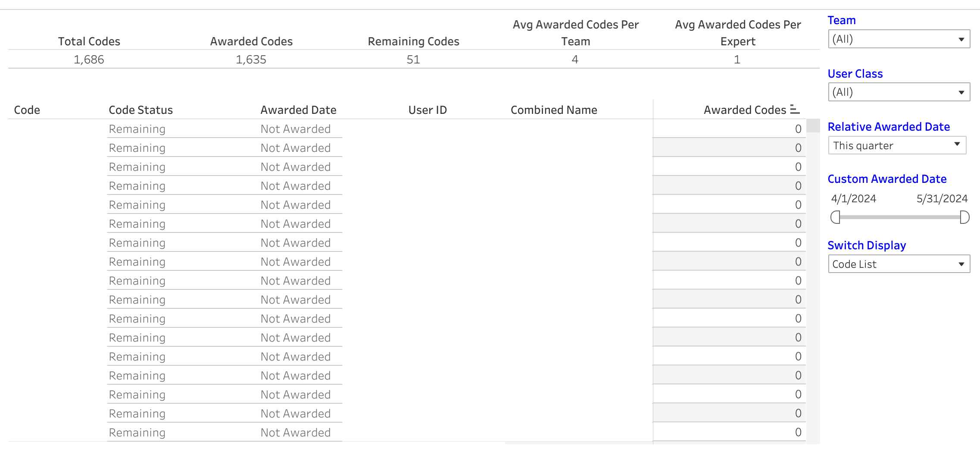Click the first Not Awarded cell
Image resolution: width=980 pixels, height=452 pixels.
click(x=296, y=129)
